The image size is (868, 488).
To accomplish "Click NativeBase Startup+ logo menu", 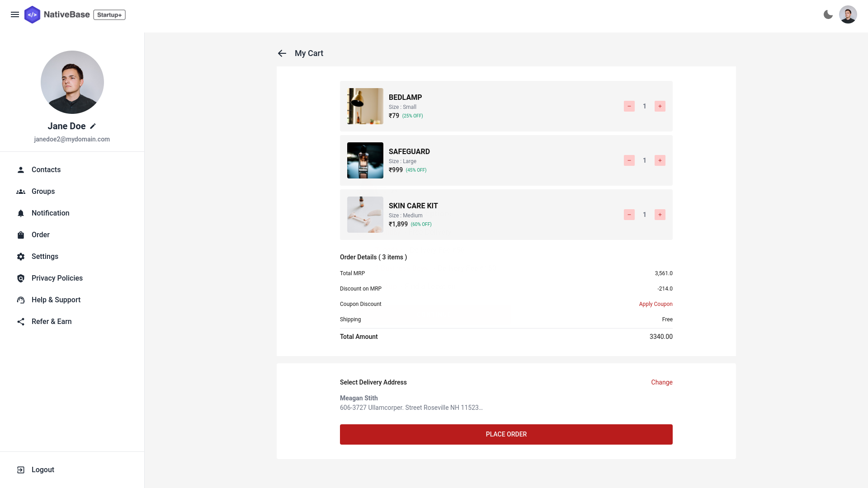I will click(x=74, y=14).
